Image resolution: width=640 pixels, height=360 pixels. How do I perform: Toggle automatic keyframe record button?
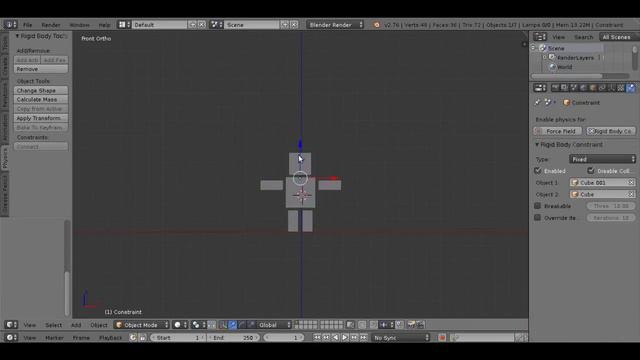pyautogui.click(x=442, y=338)
